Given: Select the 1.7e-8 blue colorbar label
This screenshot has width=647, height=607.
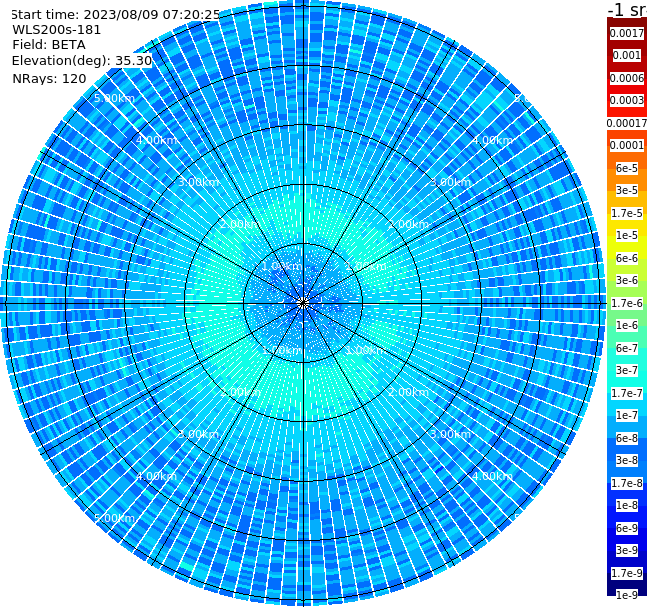Looking at the screenshot, I should click(x=626, y=483).
